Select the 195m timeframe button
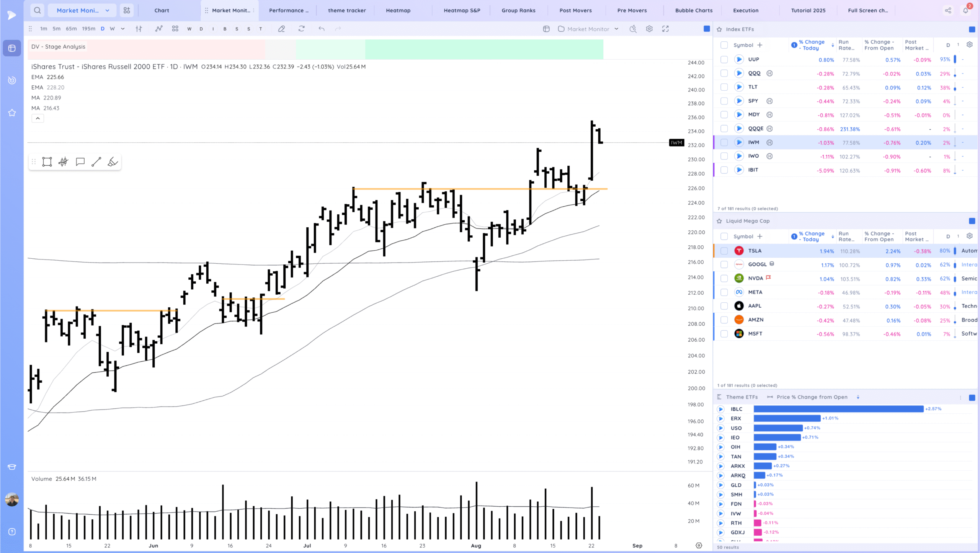 pyautogui.click(x=88, y=29)
